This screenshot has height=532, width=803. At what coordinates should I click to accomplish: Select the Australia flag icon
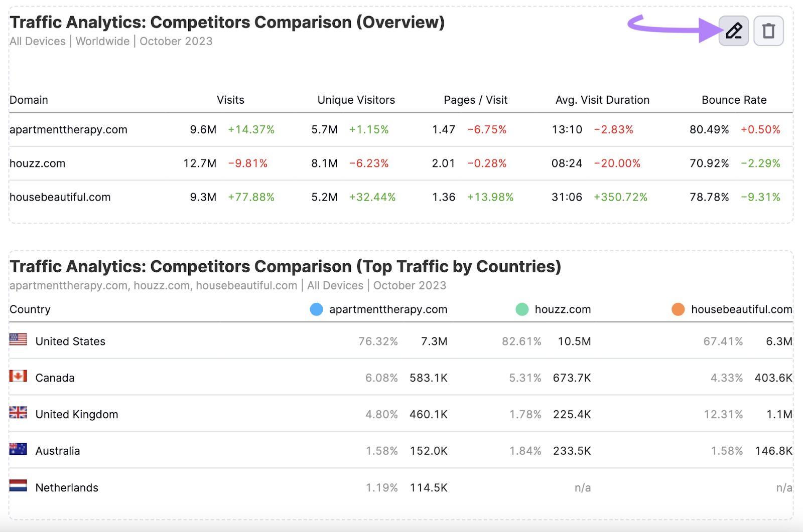[18, 449]
